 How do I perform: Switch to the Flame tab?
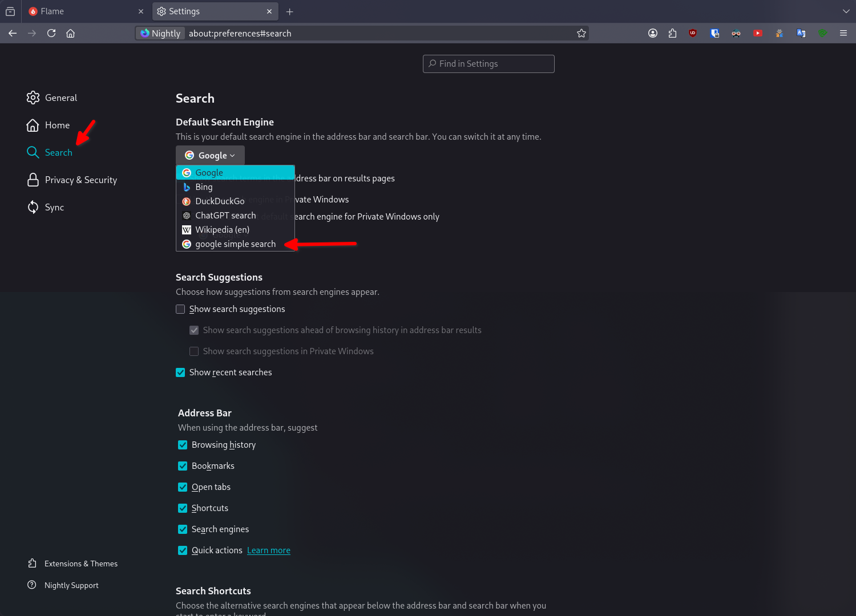86,11
